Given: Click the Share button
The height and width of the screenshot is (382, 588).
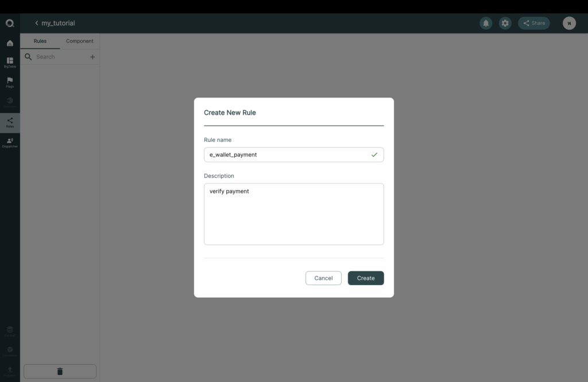Looking at the screenshot, I should (534, 23).
